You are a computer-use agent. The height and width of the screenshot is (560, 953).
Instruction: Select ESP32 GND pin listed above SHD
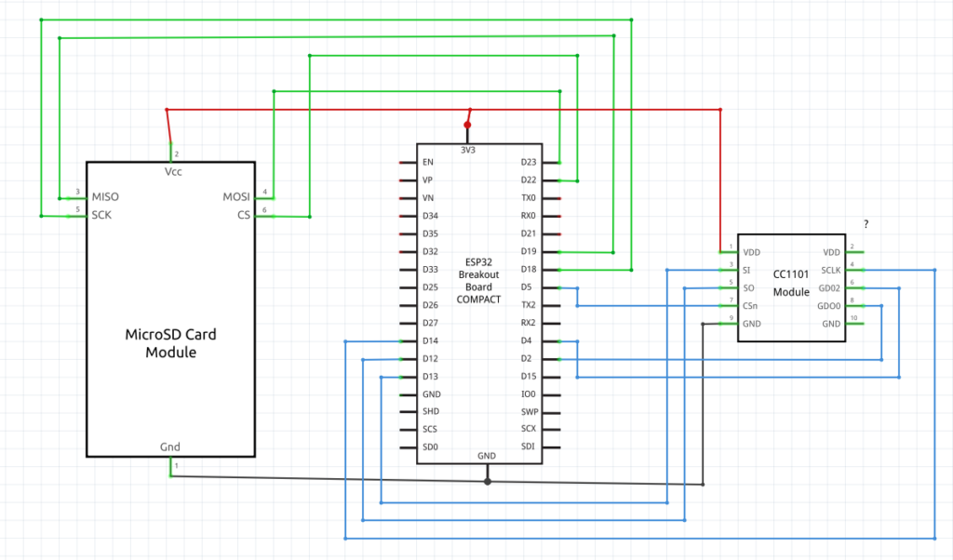coord(432,394)
